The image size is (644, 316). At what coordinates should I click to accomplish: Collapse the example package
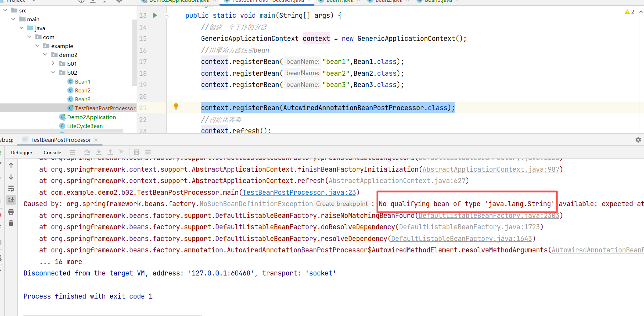[x=37, y=46]
